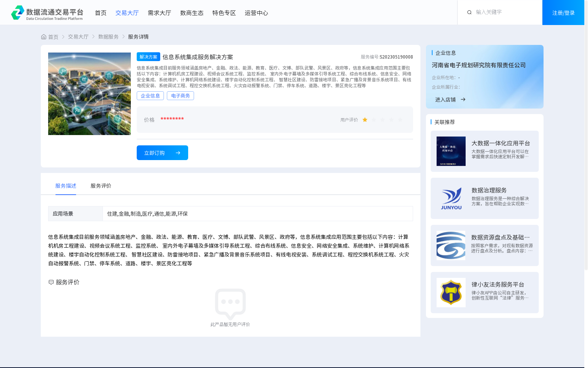The height and width of the screenshot is (368, 588).
Task: Open the 数商生态 nav menu
Action: click(x=192, y=13)
